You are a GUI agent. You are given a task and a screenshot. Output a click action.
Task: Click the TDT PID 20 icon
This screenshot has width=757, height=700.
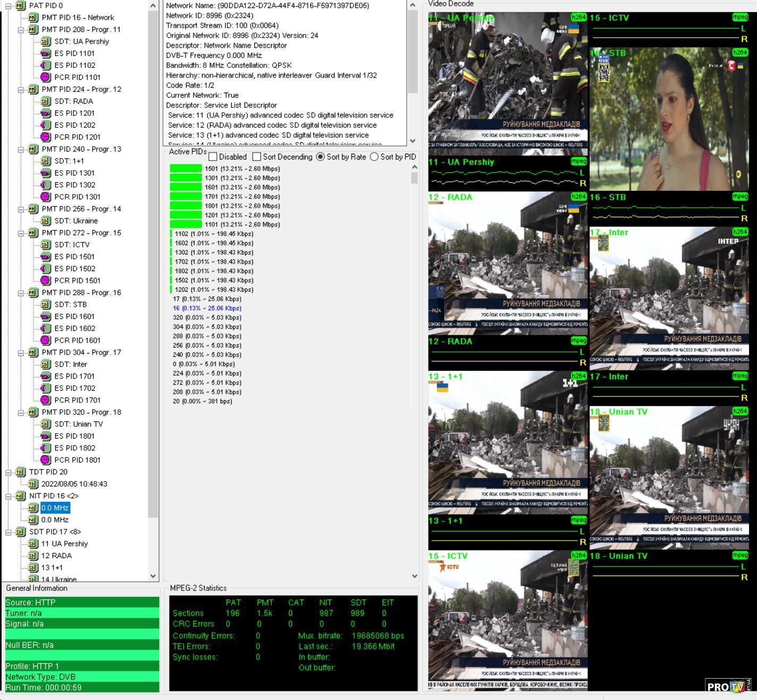pos(20,472)
